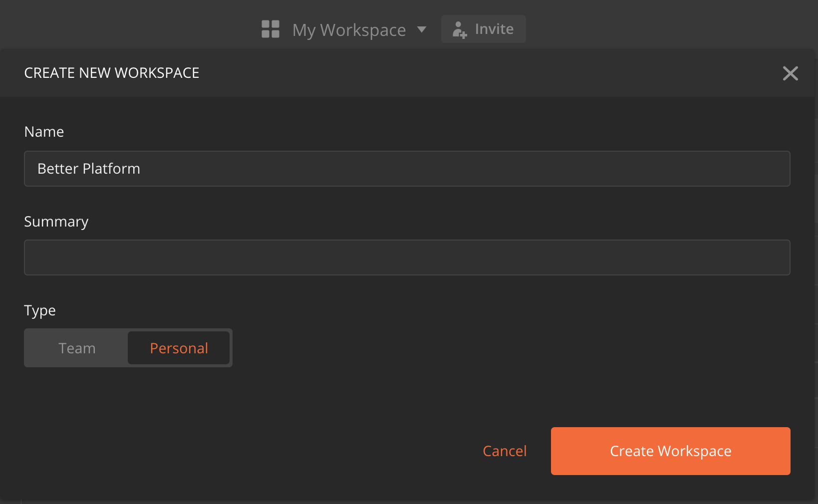The height and width of the screenshot is (504, 818).
Task: Click into the Summary field
Action: (407, 257)
